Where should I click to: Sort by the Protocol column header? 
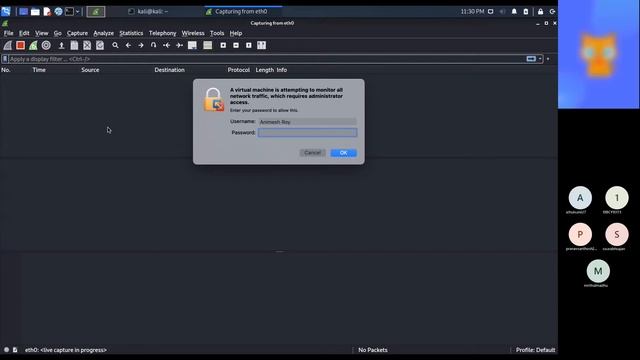point(239,70)
